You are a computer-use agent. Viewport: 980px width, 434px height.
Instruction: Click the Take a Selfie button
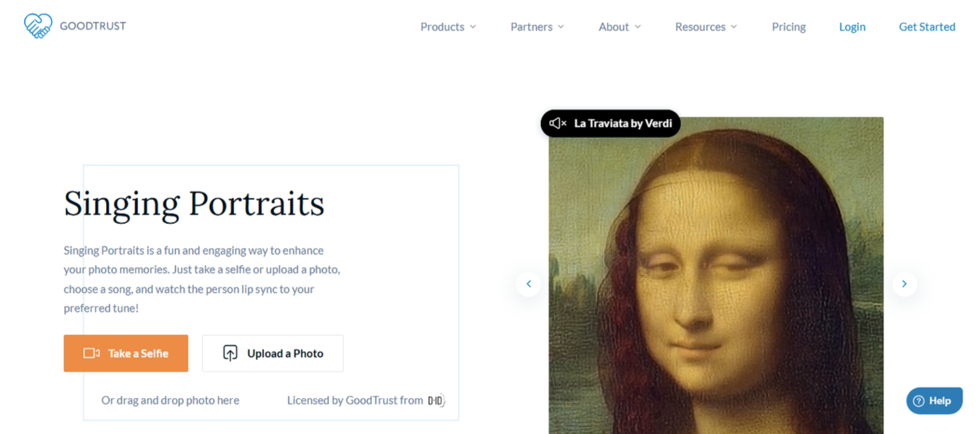pyautogui.click(x=125, y=353)
